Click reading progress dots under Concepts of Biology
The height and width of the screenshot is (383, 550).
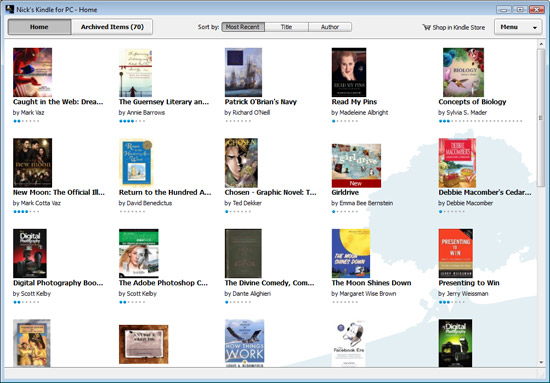click(480, 121)
